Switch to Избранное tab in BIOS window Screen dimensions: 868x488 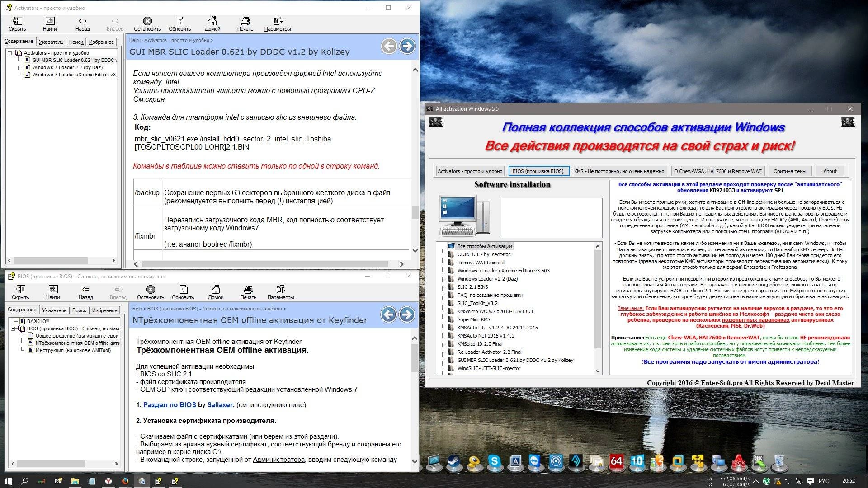[104, 310]
